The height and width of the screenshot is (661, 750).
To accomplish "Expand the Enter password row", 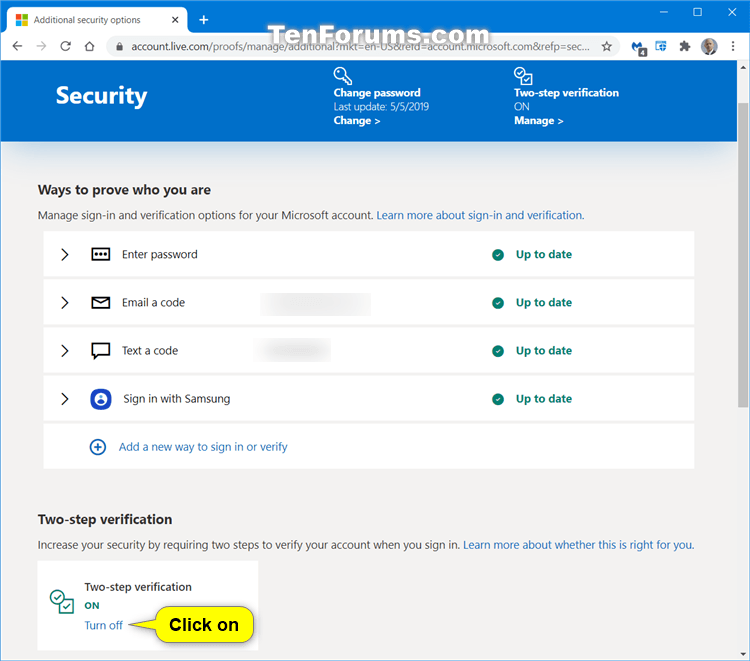I will pos(65,254).
